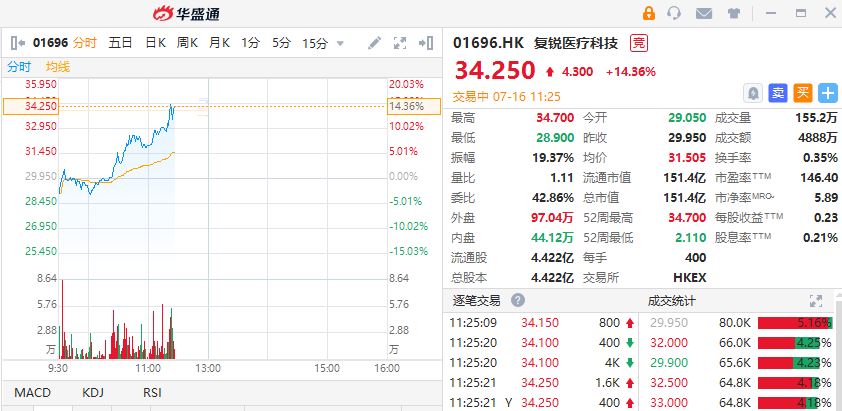The height and width of the screenshot is (411, 842).
Task: Click the 最高 value 34.700
Action: pos(555,118)
